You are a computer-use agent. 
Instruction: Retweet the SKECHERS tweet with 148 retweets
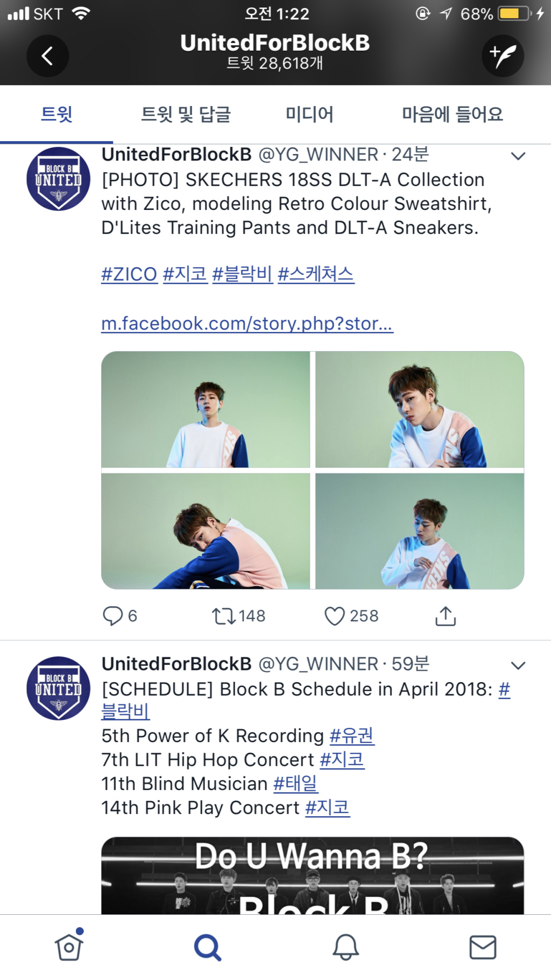pyautogui.click(x=238, y=616)
